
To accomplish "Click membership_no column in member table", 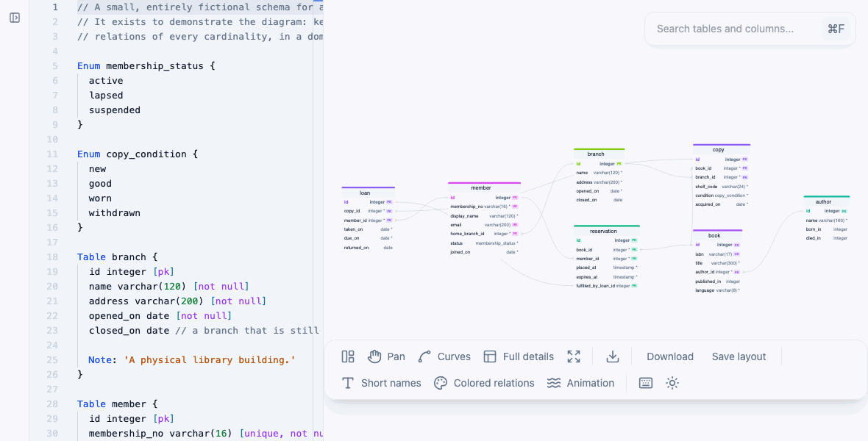I will [x=484, y=207].
